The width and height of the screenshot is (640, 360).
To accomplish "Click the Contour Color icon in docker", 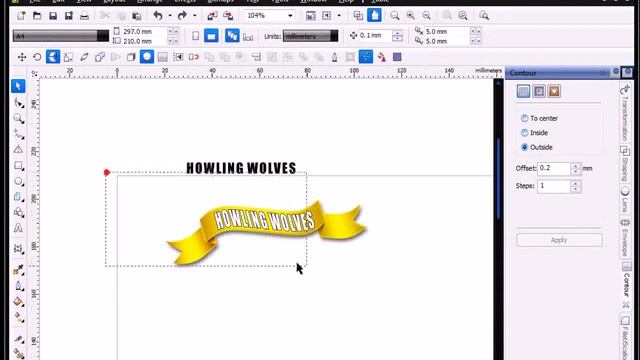I will point(539,91).
